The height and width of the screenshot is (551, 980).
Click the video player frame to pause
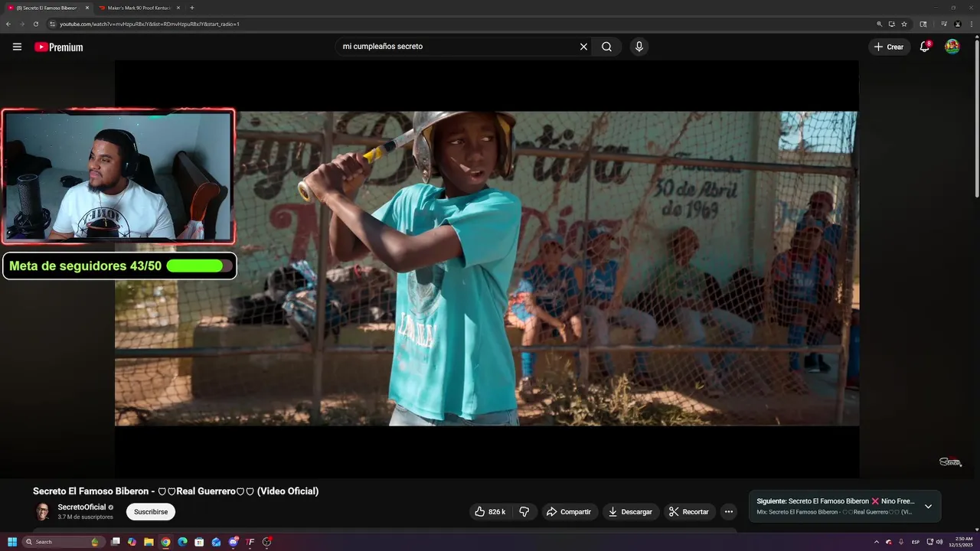[487, 269]
